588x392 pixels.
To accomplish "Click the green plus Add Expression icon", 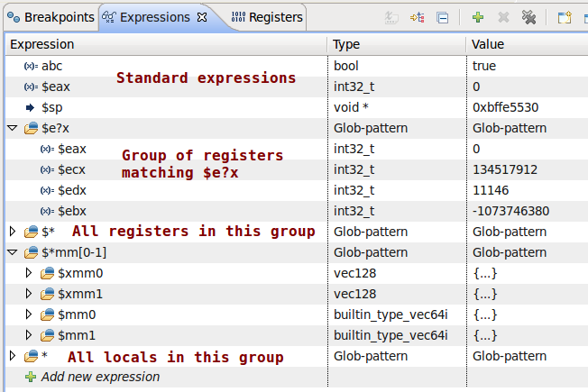I will pos(477,17).
